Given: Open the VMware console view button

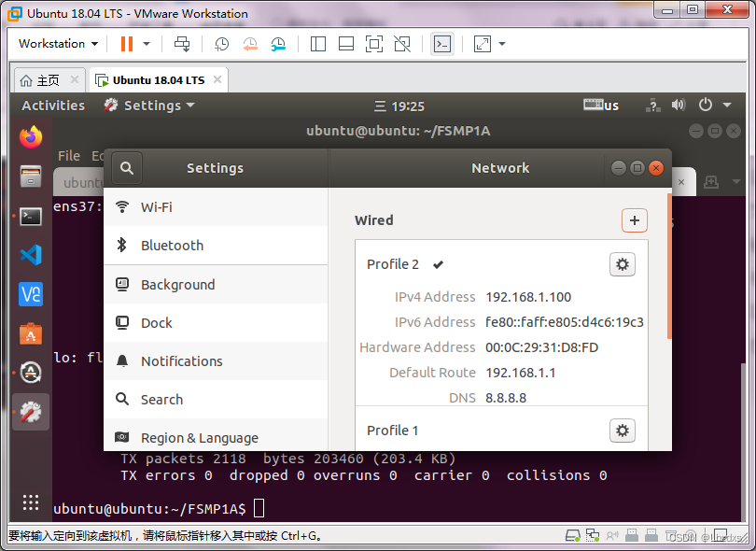Looking at the screenshot, I should point(442,44).
